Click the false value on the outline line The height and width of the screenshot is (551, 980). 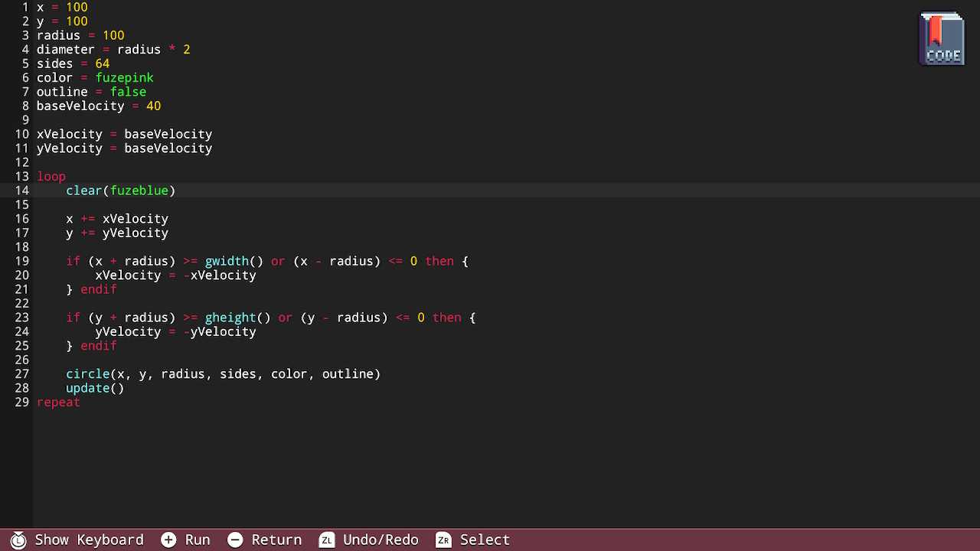(128, 92)
